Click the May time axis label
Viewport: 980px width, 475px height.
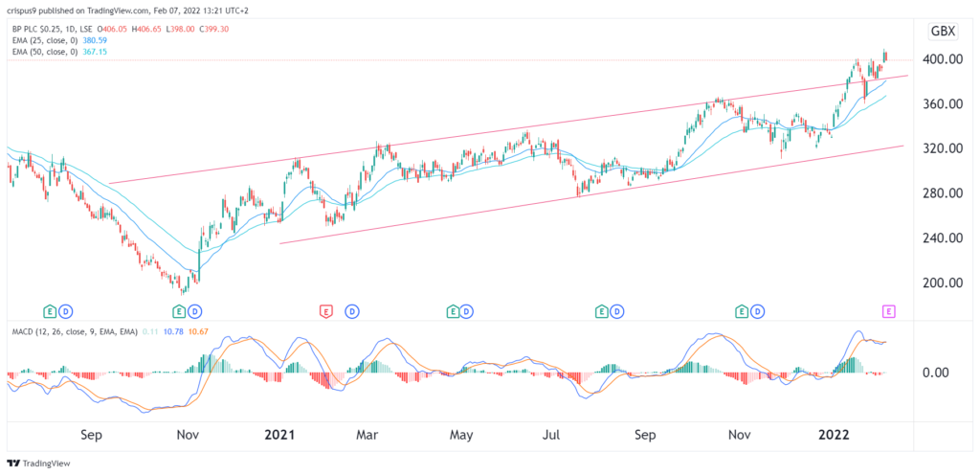coord(460,436)
